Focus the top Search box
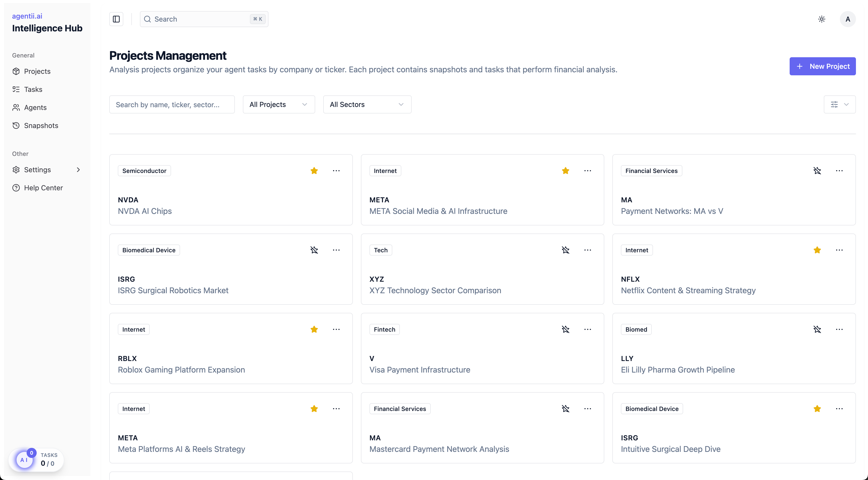Viewport: 868px width, 480px height. coord(204,19)
